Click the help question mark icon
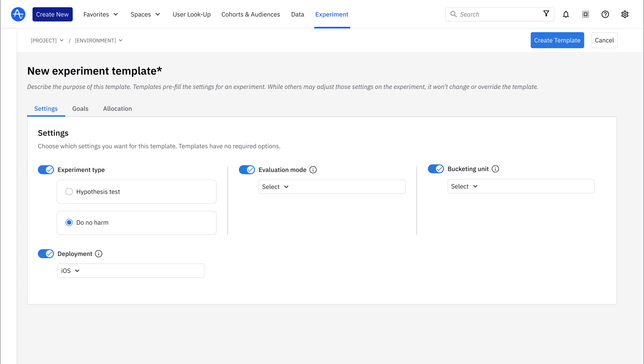Image resolution: width=644 pixels, height=364 pixels. click(605, 14)
